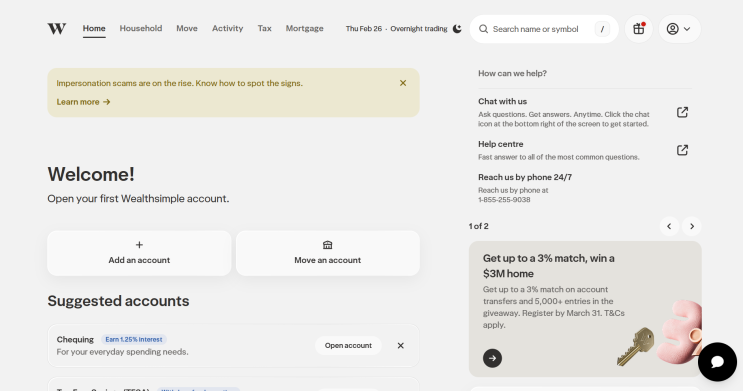The height and width of the screenshot is (391, 743).
Task: Click the Earn 1.25% interest badge
Action: [134, 339]
